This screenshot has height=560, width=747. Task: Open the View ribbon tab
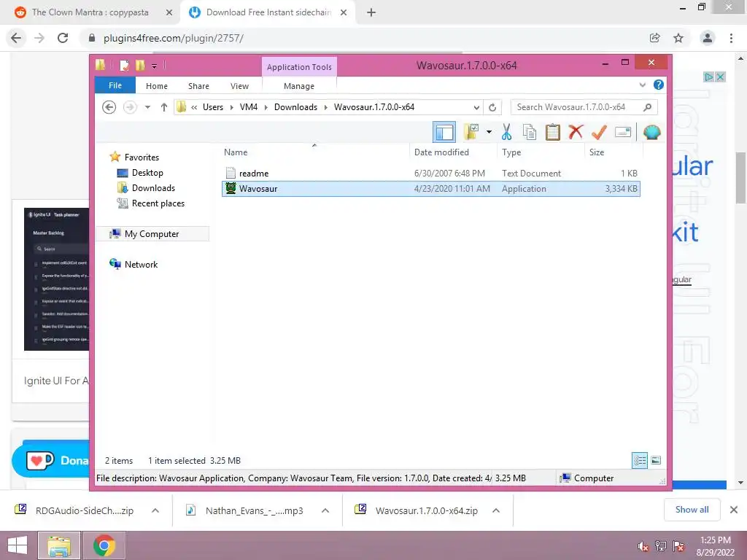point(239,86)
